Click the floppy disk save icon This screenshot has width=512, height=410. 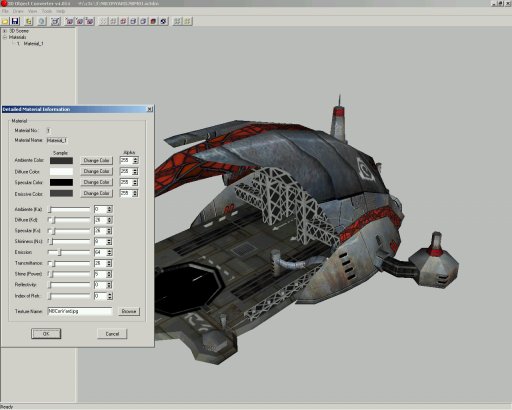[x=15, y=21]
